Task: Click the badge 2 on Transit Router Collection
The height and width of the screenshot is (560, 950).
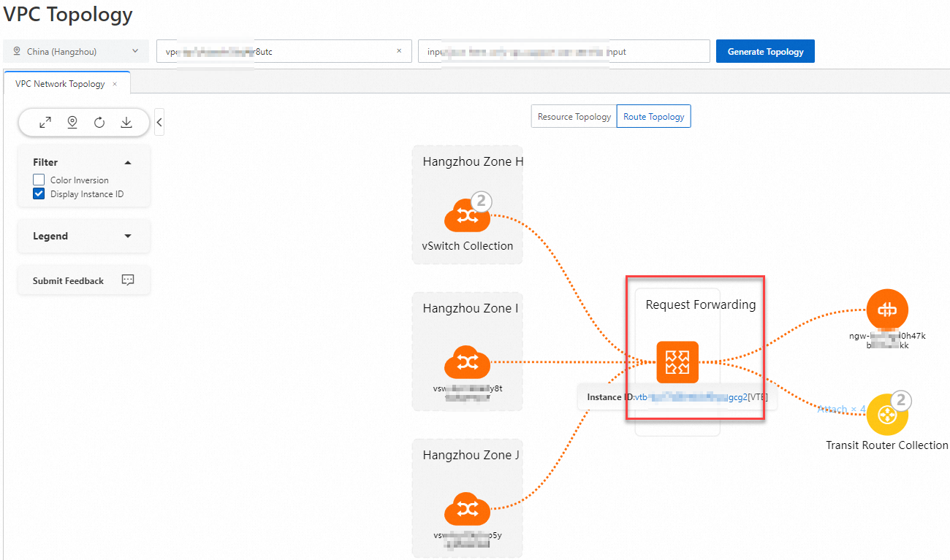Action: (901, 400)
